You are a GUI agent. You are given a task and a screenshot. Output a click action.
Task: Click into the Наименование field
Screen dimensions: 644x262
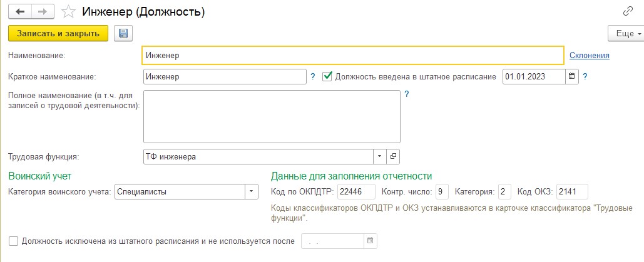click(x=353, y=56)
